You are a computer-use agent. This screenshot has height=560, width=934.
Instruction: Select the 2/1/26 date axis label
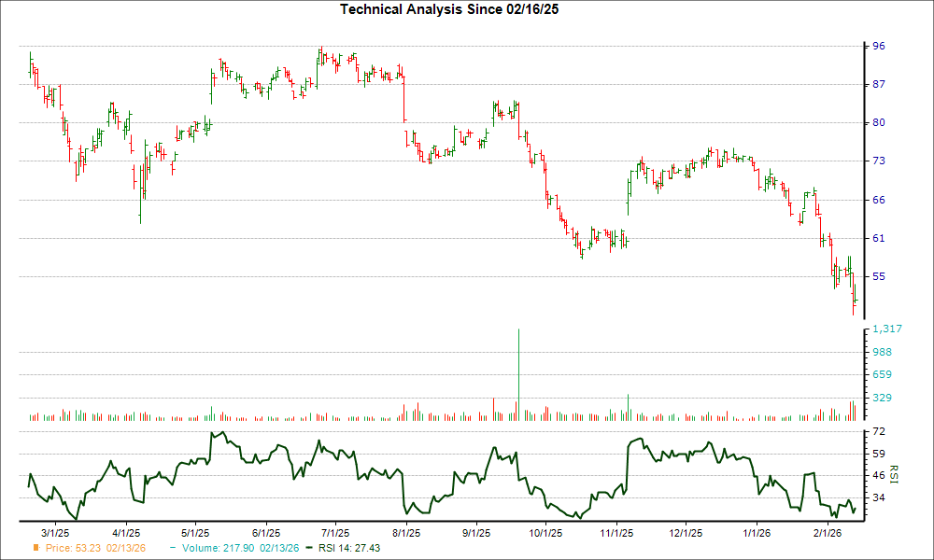[826, 530]
